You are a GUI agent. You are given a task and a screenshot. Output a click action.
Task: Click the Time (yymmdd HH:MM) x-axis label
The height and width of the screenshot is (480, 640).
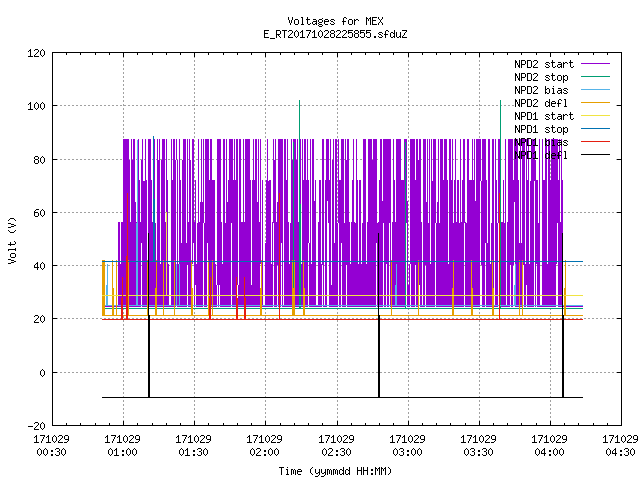(335, 471)
